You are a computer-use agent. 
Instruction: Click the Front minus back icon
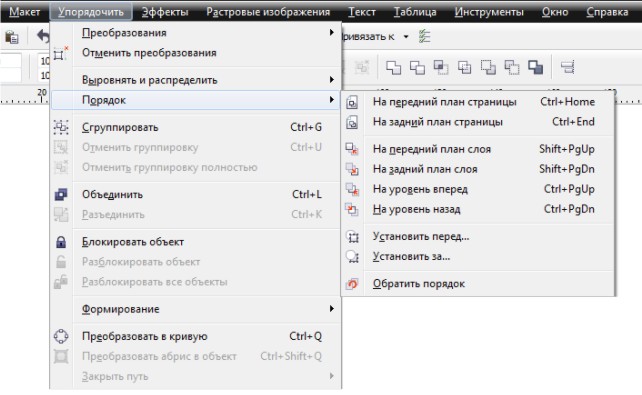[488, 67]
